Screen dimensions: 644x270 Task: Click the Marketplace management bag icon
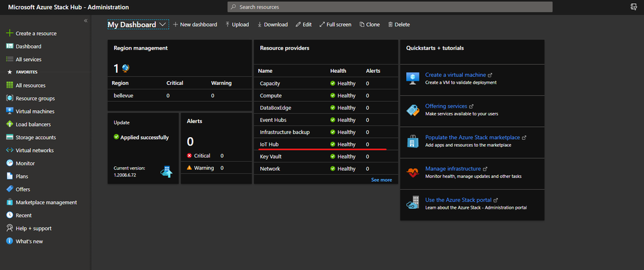coord(10,202)
